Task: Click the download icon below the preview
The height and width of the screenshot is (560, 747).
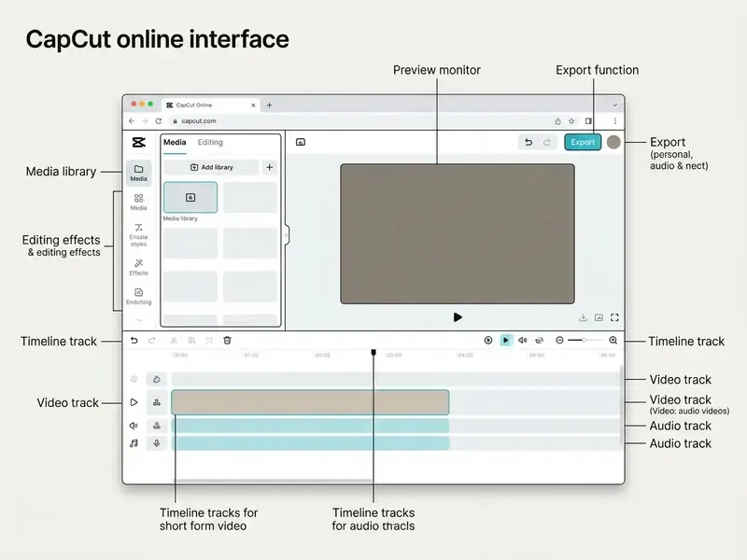Action: [x=583, y=317]
